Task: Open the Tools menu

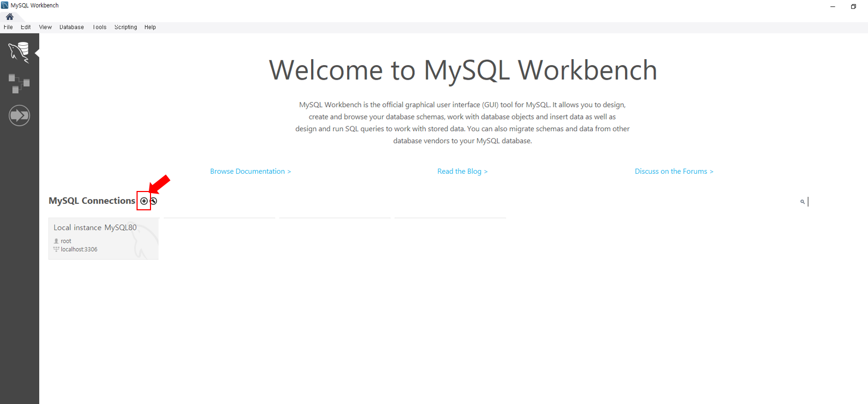Action: pyautogui.click(x=99, y=27)
